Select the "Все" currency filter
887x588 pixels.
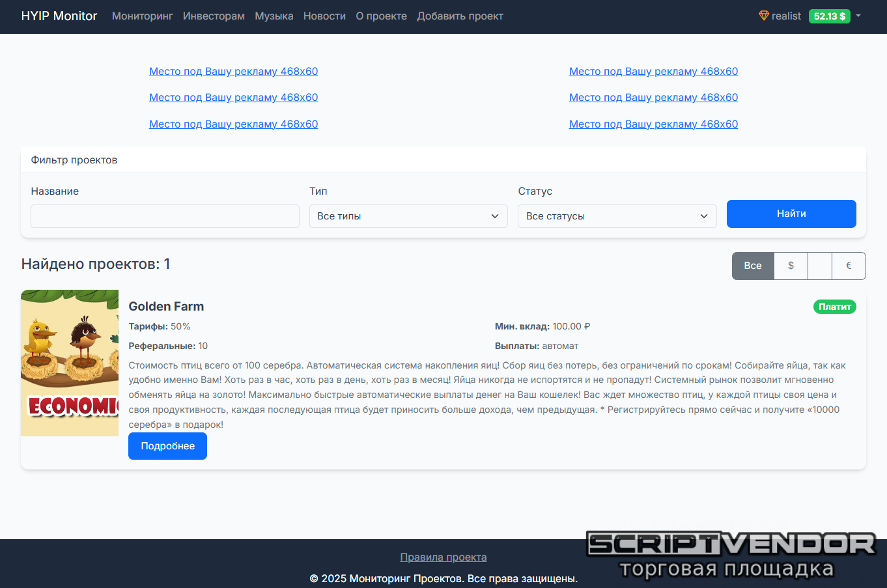tap(753, 266)
